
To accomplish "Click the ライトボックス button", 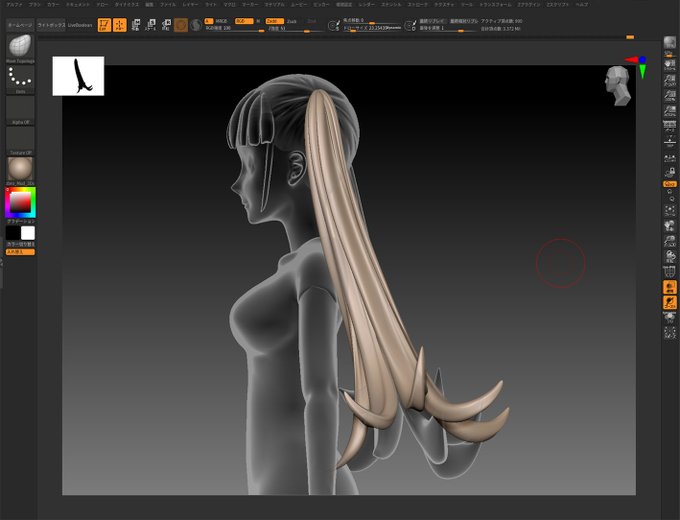I will click(51, 25).
